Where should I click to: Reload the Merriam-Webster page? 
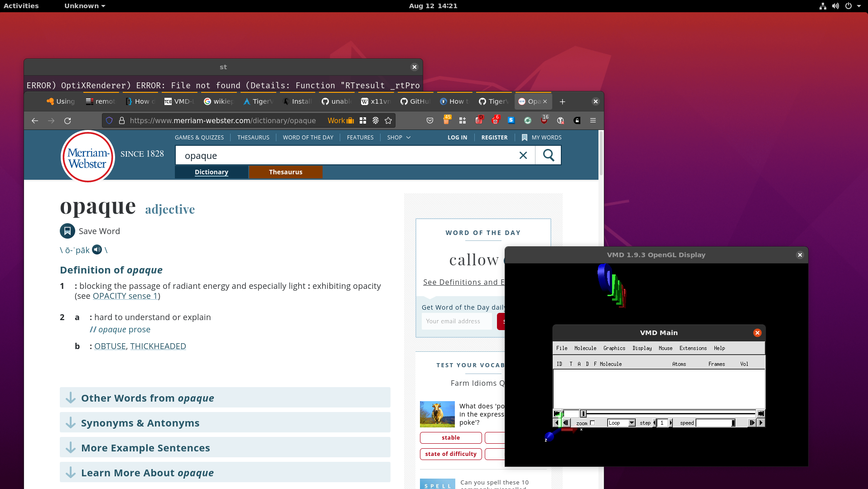click(x=68, y=120)
